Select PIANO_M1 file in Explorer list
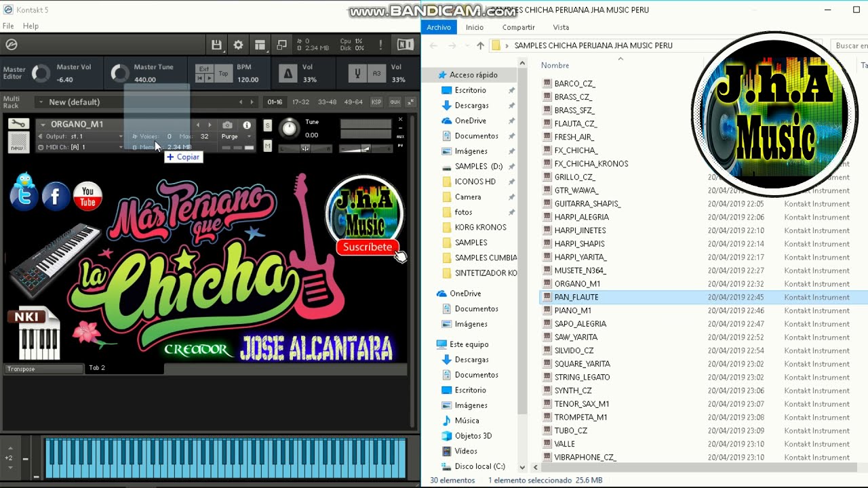The height and width of the screenshot is (488, 868). [x=573, y=310]
